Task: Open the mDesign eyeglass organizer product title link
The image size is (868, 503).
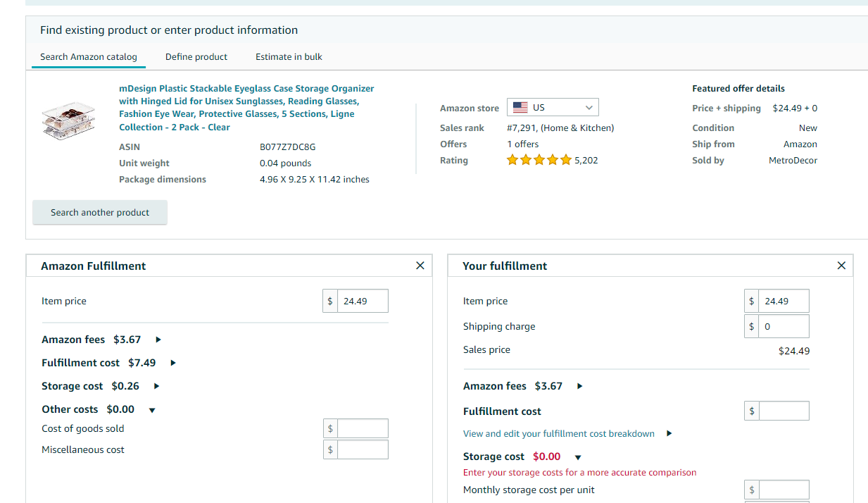Action: click(246, 108)
